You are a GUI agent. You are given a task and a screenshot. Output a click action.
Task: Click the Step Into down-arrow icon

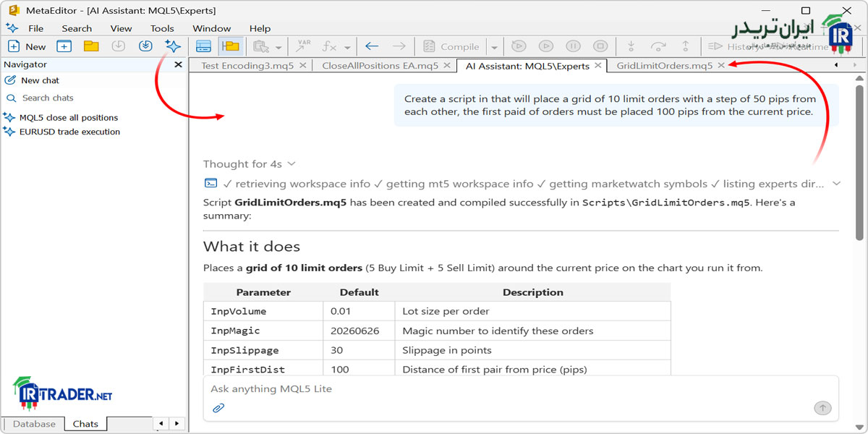(631, 46)
